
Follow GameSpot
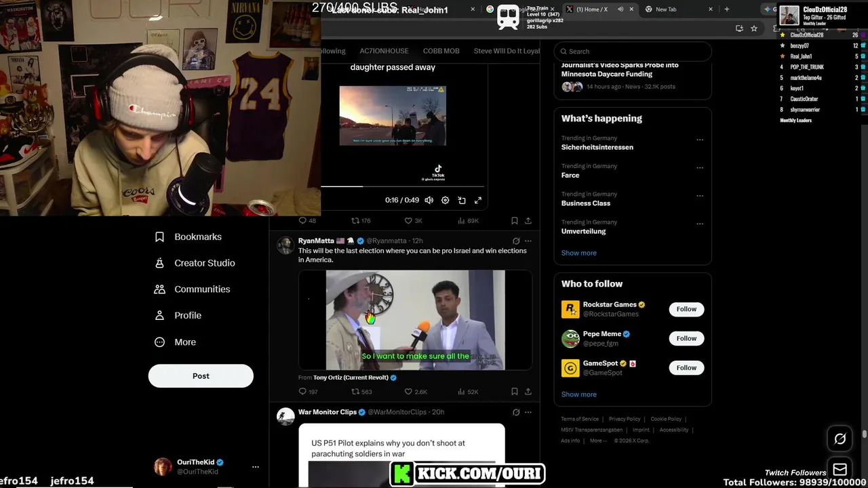point(686,367)
